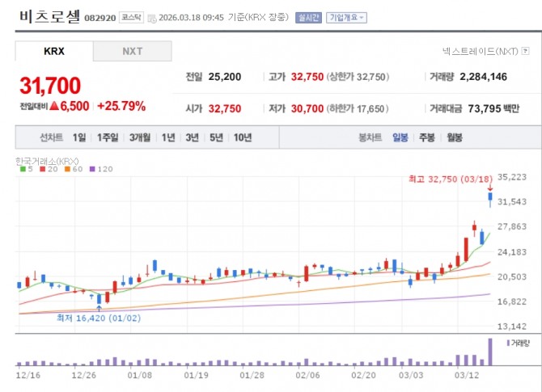
Task: Select the 1일 line chart period
Action: (79, 137)
